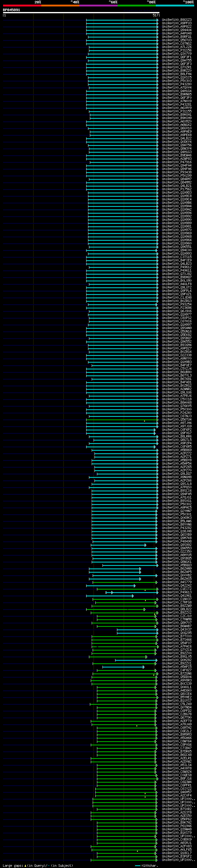
Task: Click the red ~20% identity legend segment
Action: (22, 6)
